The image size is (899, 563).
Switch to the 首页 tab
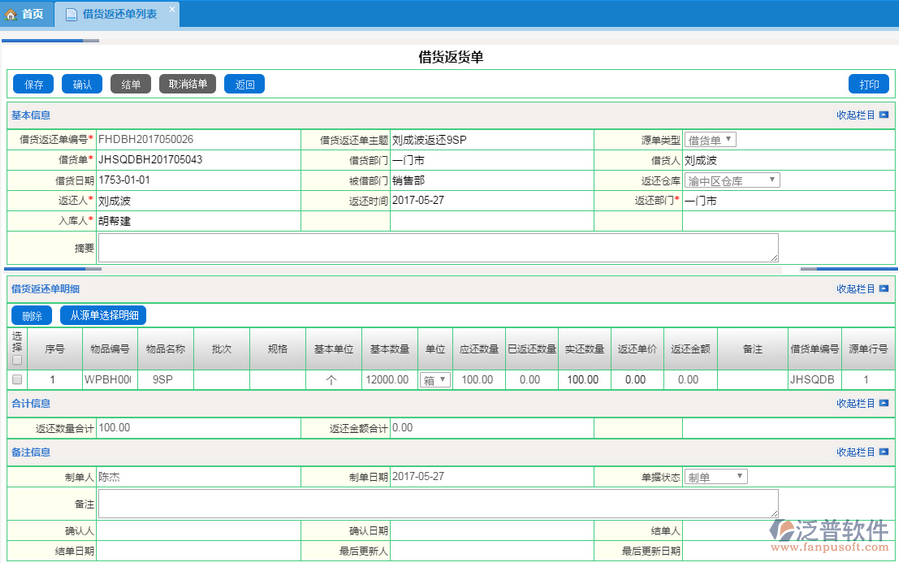tap(25, 14)
